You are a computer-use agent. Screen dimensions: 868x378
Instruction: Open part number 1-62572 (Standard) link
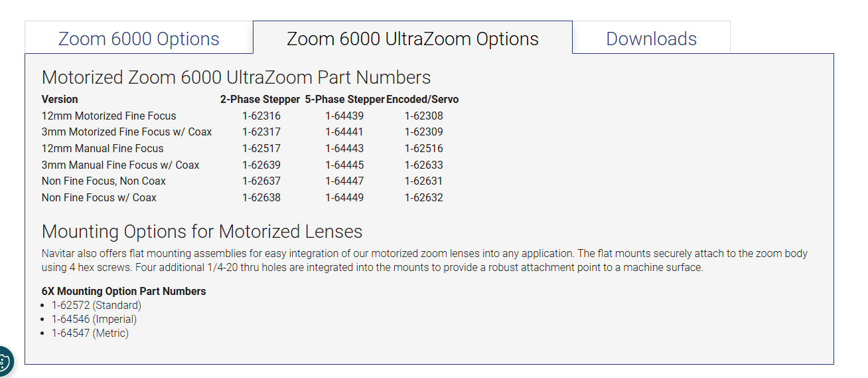pyautogui.click(x=96, y=306)
